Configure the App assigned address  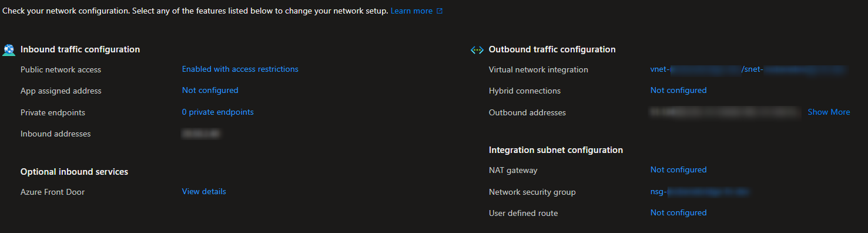[x=210, y=91]
